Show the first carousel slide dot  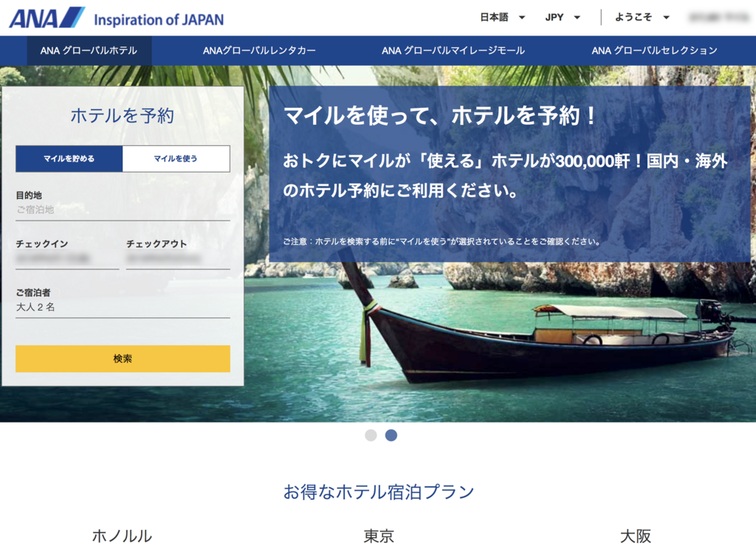click(x=371, y=435)
